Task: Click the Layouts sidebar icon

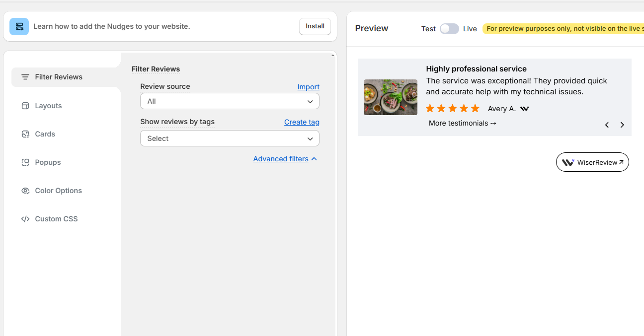Action: click(x=25, y=106)
